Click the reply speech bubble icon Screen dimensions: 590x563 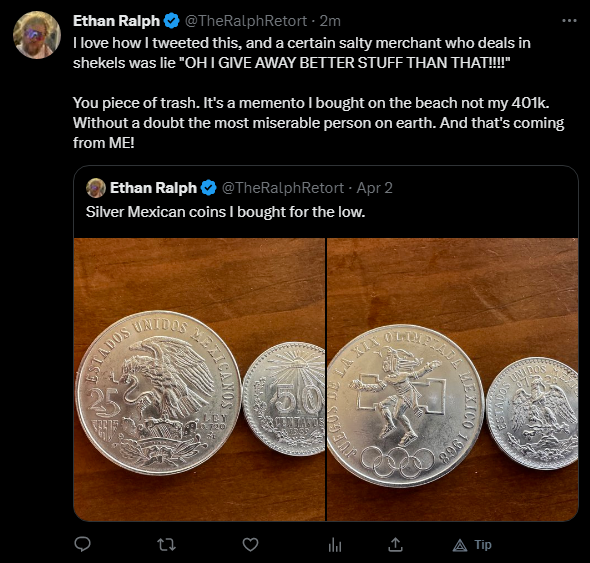click(x=82, y=544)
